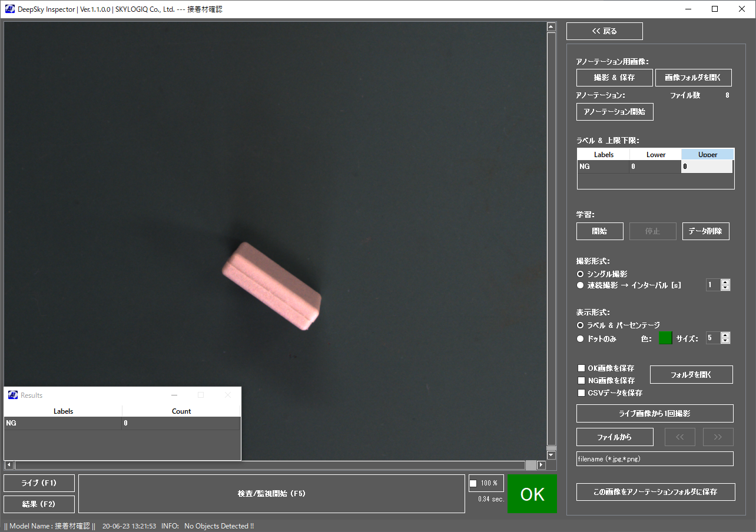Screen dimensions: 756x532
Task: Increase the dot サイズ stepper
Action: point(725,335)
